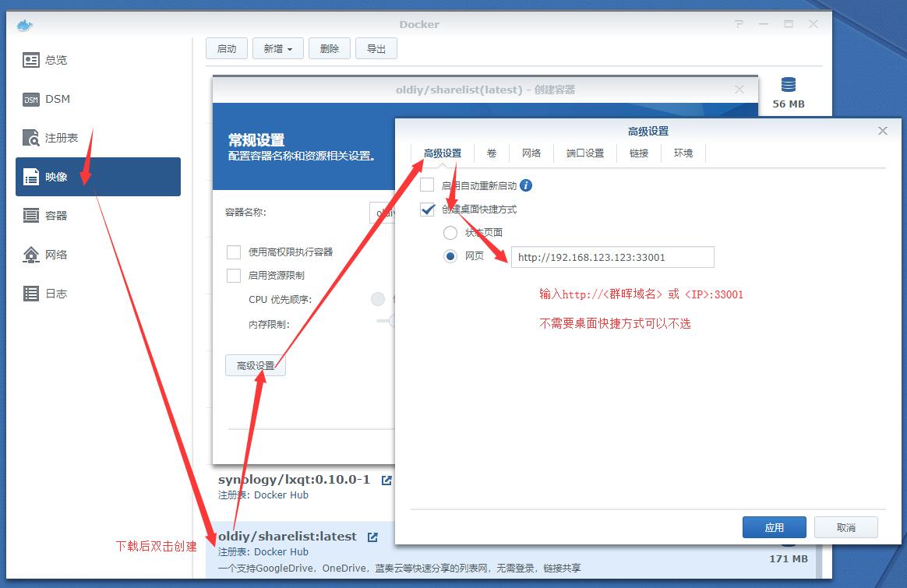Switch to the 环境 environment tab

point(683,153)
